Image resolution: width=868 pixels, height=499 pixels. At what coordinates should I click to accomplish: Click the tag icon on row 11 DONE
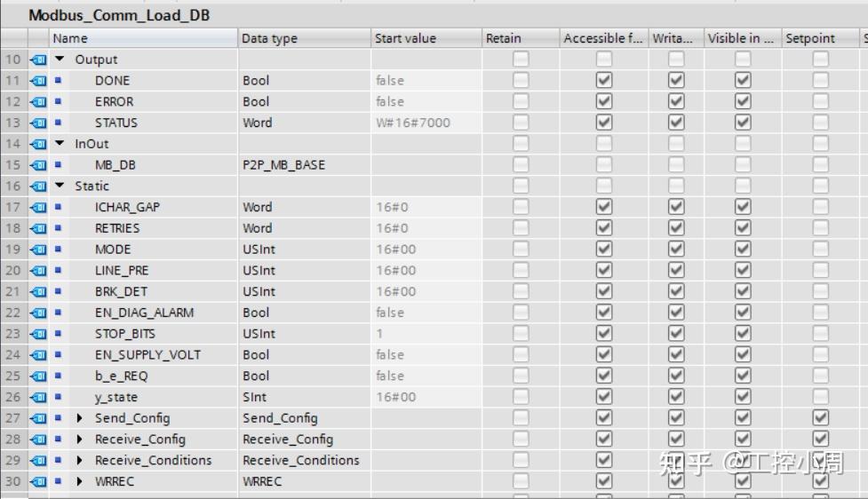[x=38, y=81]
